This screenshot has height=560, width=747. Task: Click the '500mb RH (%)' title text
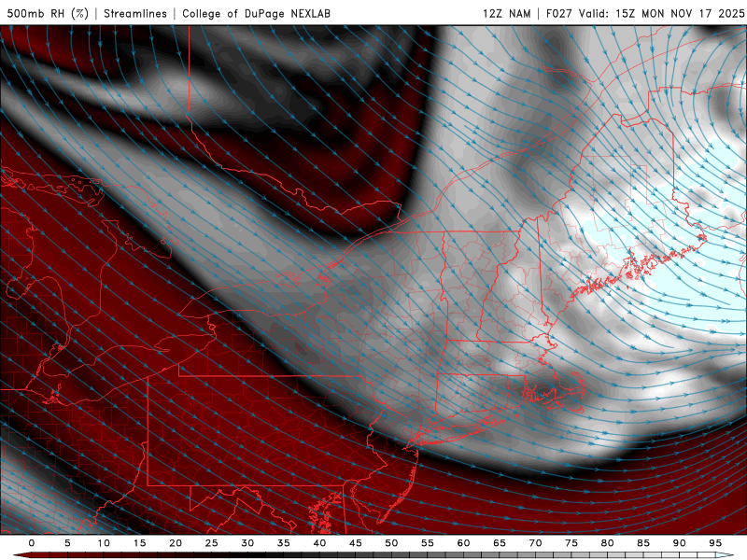pos(48,13)
